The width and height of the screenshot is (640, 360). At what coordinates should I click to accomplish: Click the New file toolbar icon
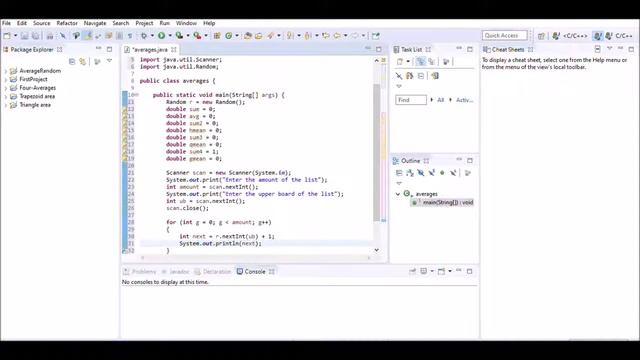pyautogui.click(x=7, y=36)
